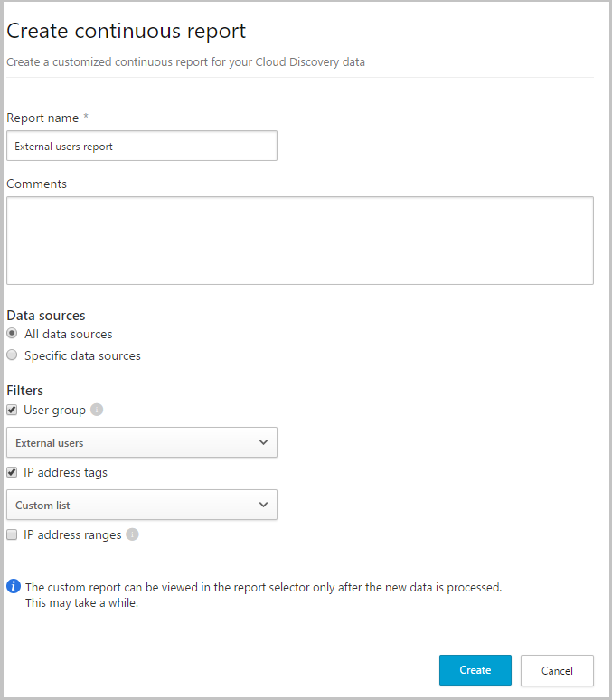Click the chevron arrow on Custom list dropdown

(x=263, y=505)
